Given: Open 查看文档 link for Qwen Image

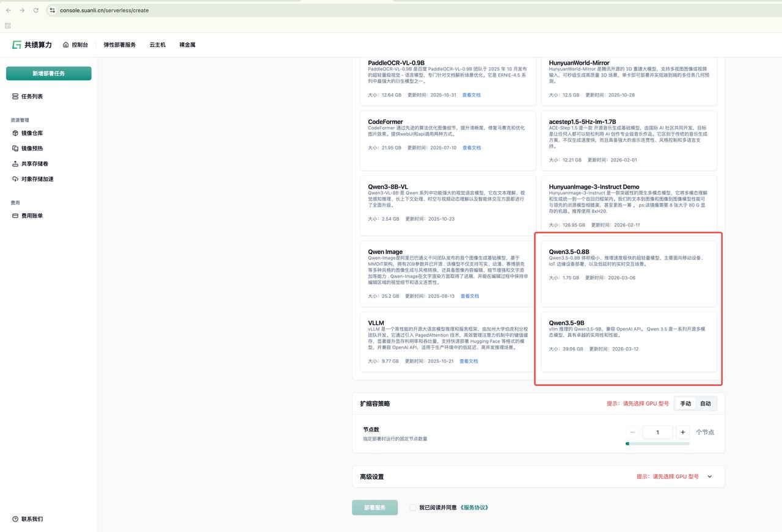Looking at the screenshot, I should tap(470, 296).
